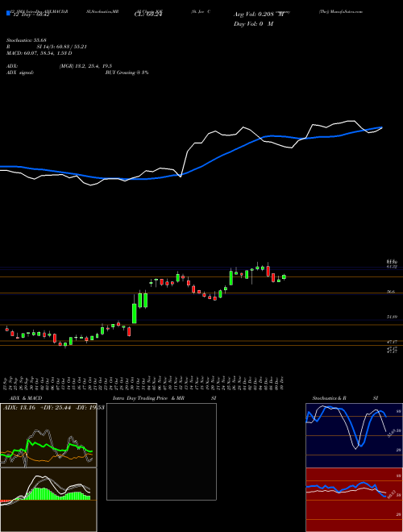403x532 pixels.
Task: Click the 'CL: 60.24' closing price text
Action: click(147, 15)
